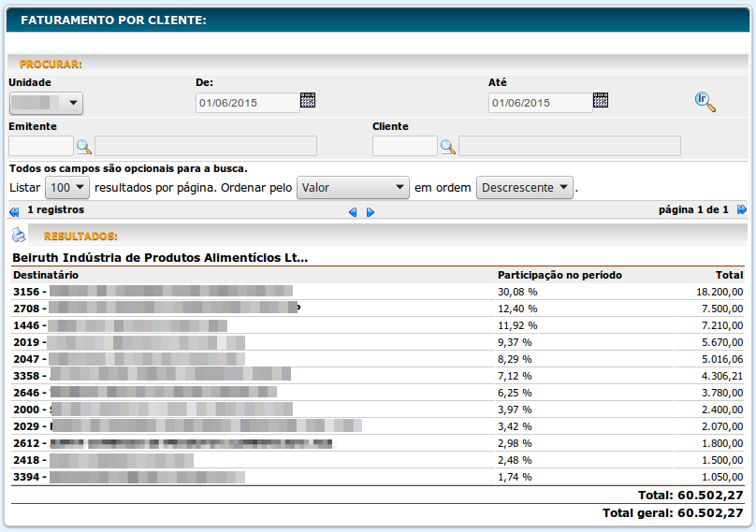Expand the Listar results-per-page dropdown
Screen dimensions: 756x532
tap(67, 188)
